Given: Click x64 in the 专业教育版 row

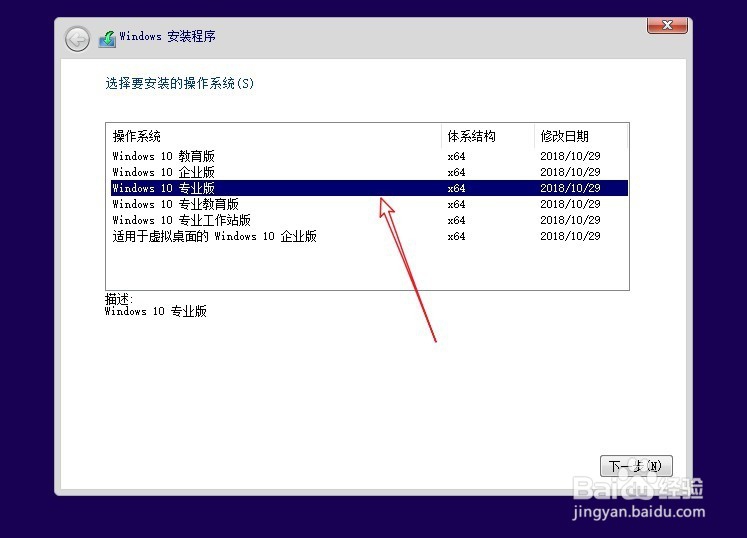Looking at the screenshot, I should click(456, 204).
